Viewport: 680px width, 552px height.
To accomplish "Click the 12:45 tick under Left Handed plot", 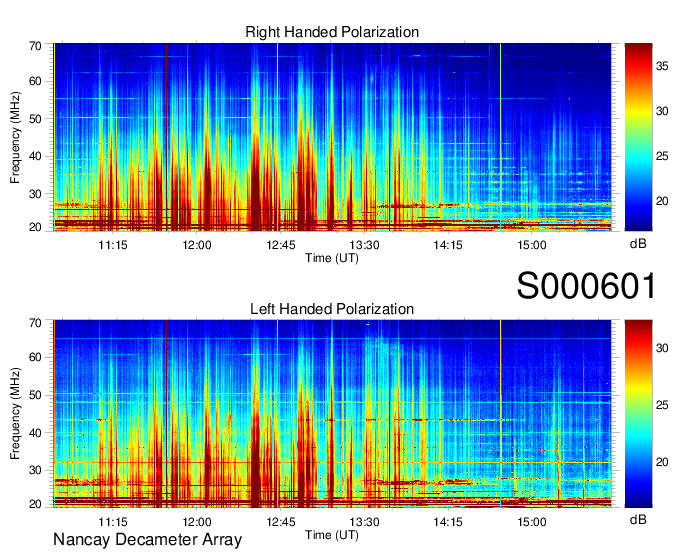I will point(281,522).
